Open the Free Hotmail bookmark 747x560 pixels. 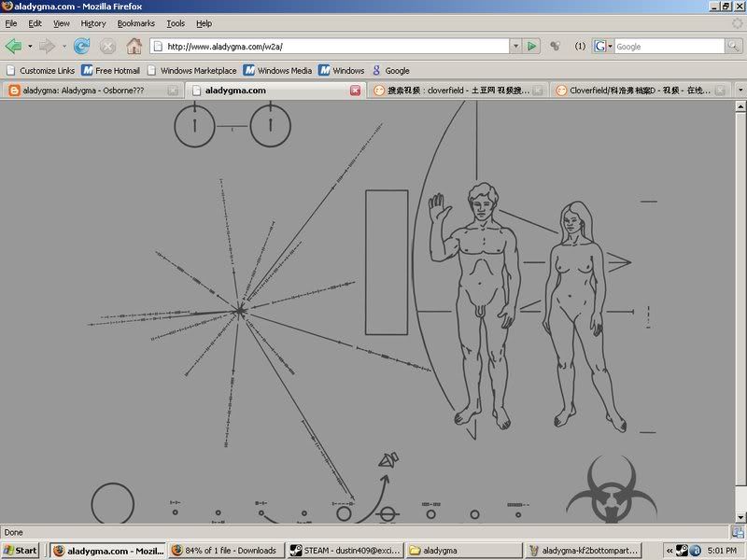coord(110,70)
